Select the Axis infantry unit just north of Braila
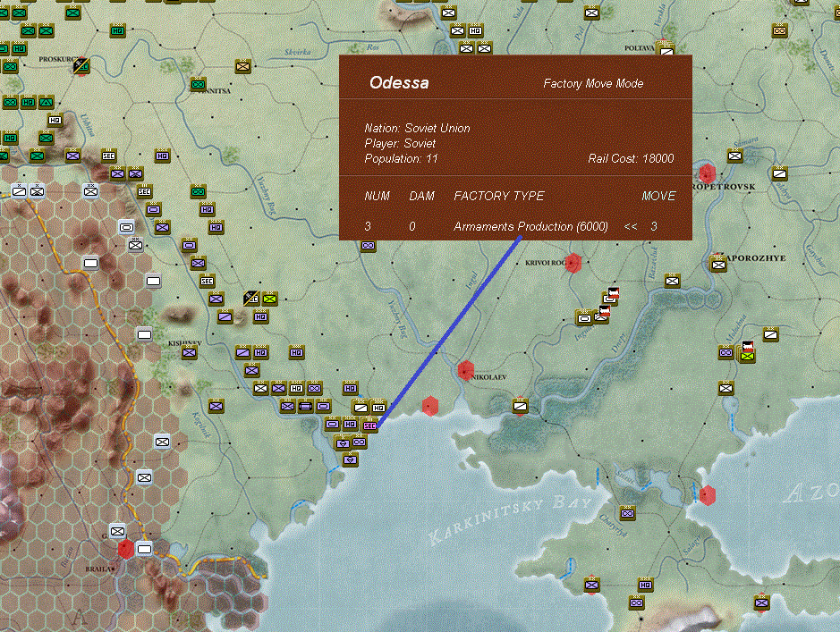The height and width of the screenshot is (632, 840). 117,531
